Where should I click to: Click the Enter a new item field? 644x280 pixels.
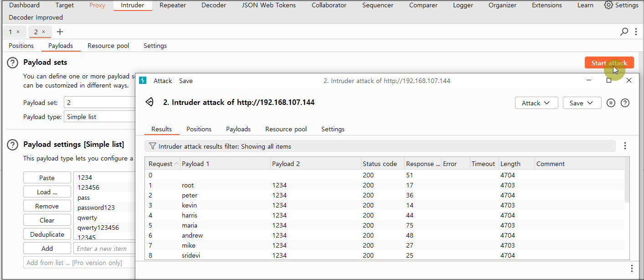point(104,249)
